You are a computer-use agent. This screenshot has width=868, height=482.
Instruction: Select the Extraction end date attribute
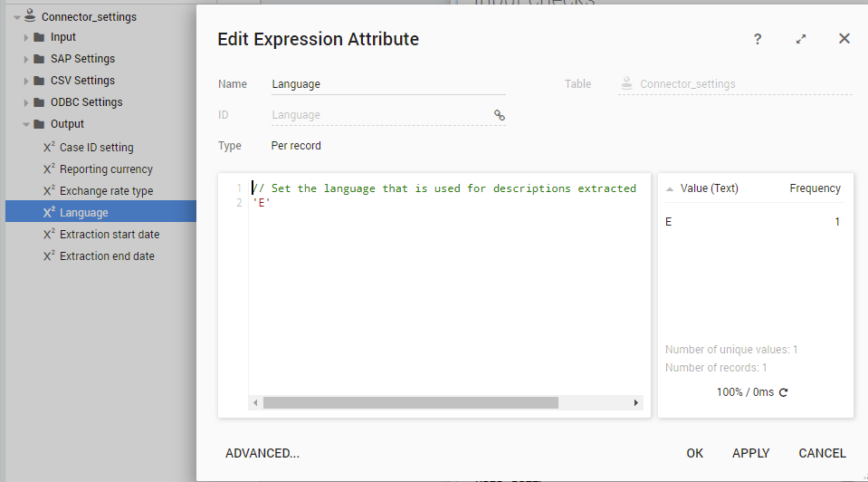click(x=107, y=256)
